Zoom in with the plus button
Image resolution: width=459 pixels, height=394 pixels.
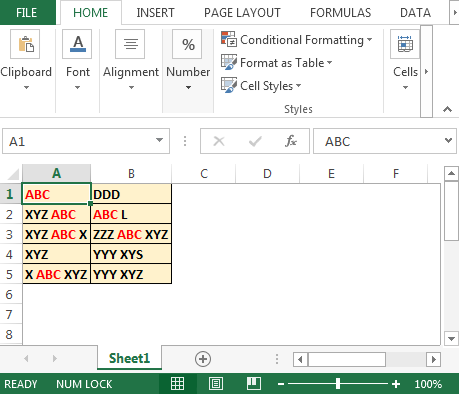[396, 384]
